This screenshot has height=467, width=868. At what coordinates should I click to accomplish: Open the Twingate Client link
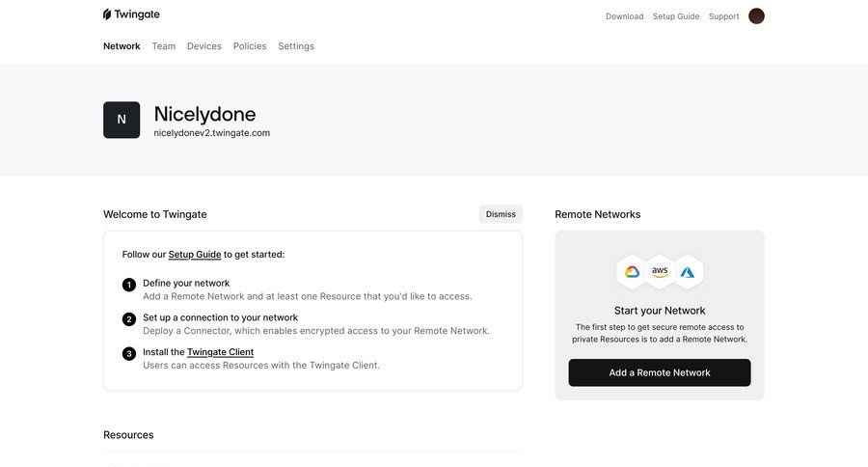pos(220,352)
